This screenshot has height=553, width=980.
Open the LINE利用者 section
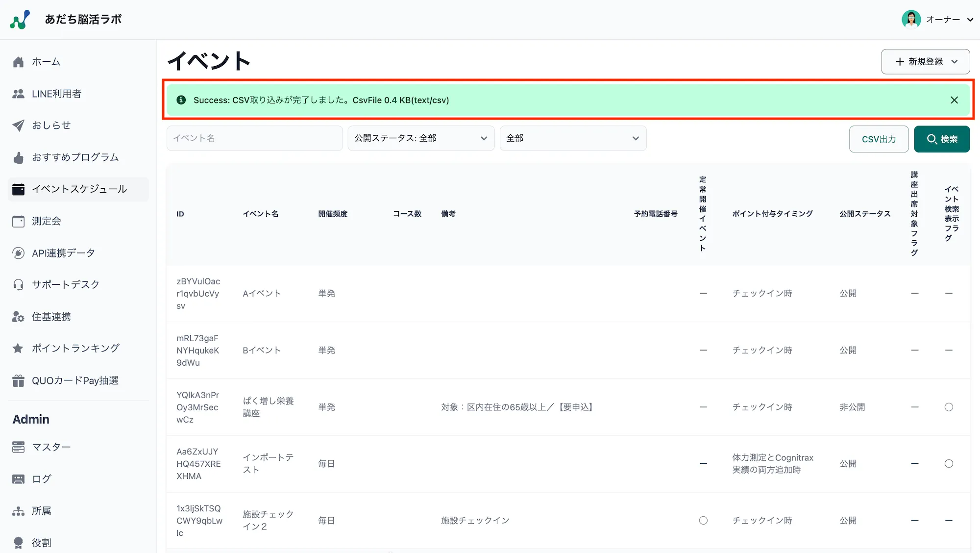click(x=58, y=93)
